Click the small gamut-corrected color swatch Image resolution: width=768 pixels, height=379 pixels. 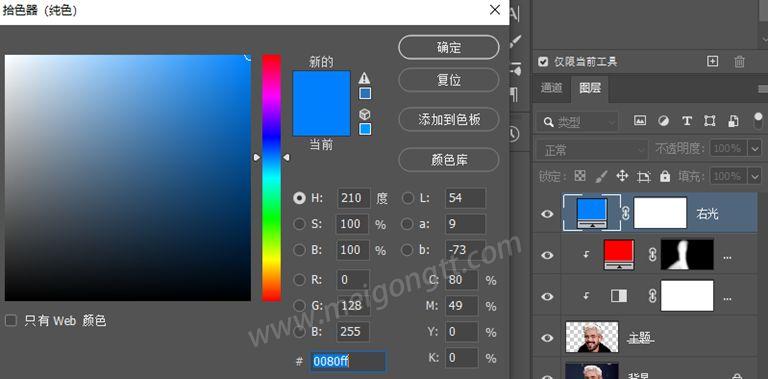365,93
